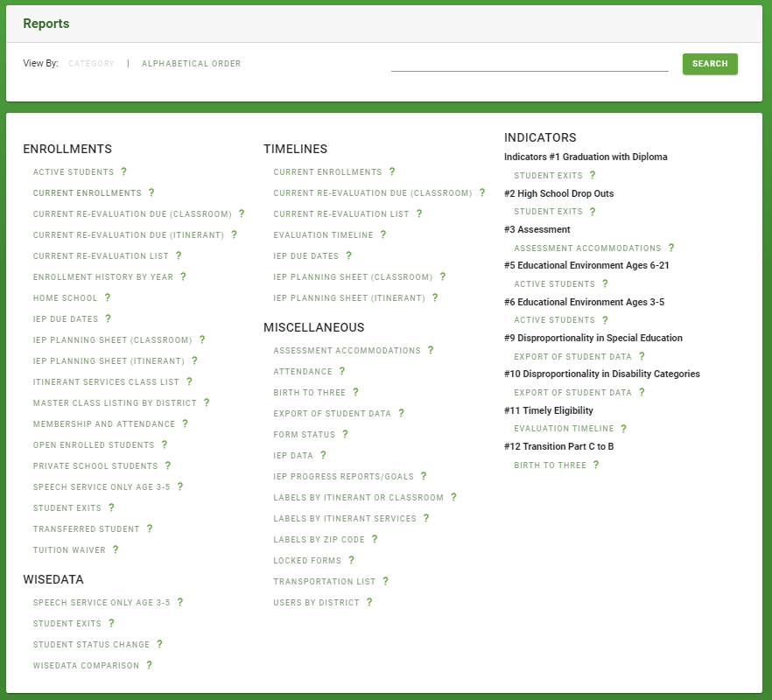Open Student Status Change under WISEdata
The width and height of the screenshot is (772, 700).
(92, 644)
